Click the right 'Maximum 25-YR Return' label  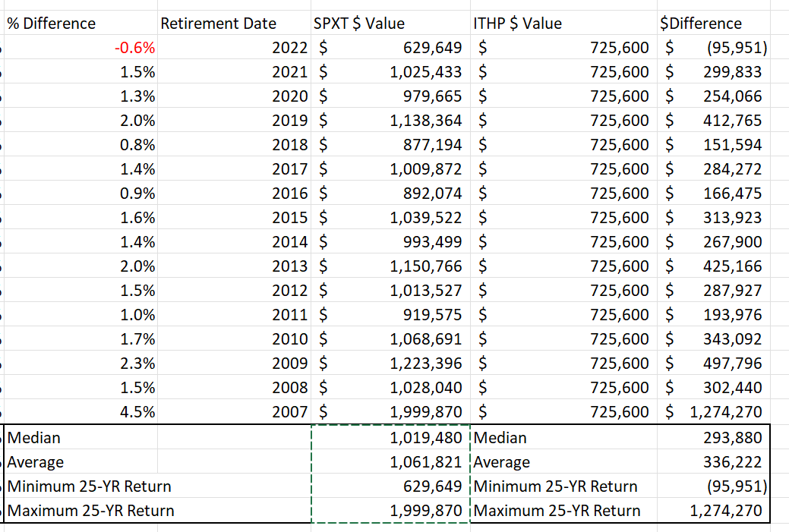tap(557, 511)
